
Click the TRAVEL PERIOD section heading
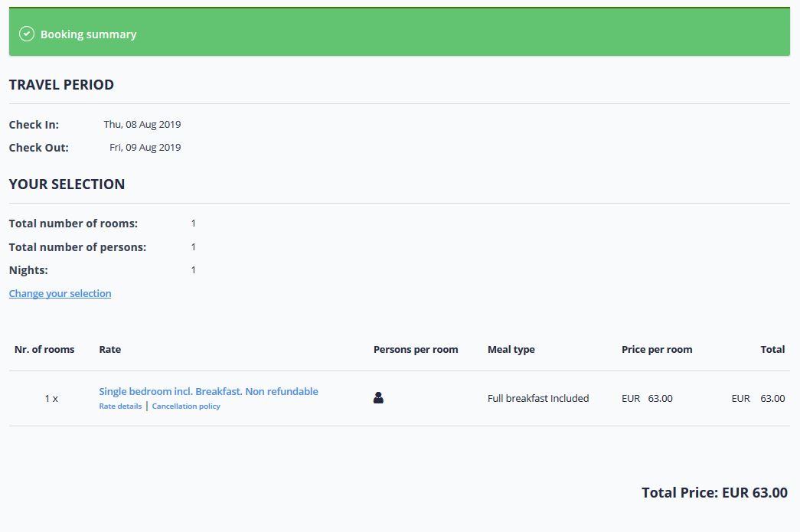click(61, 84)
